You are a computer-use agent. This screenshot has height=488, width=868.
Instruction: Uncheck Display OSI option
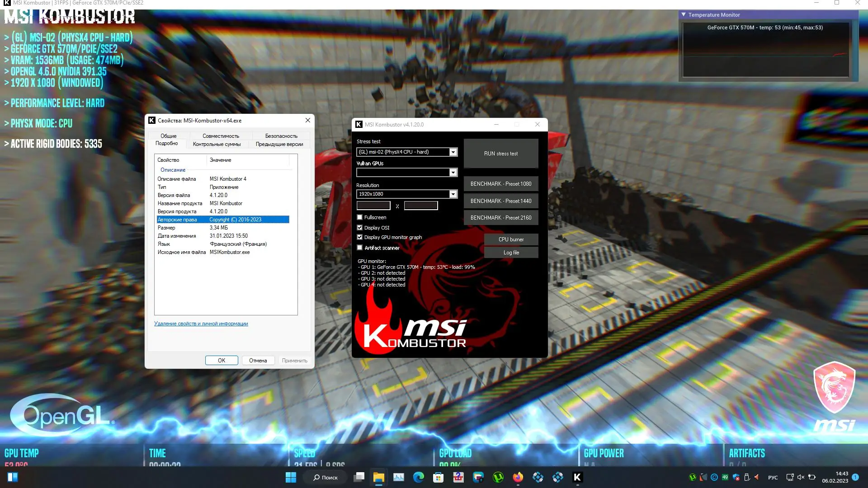(x=360, y=228)
